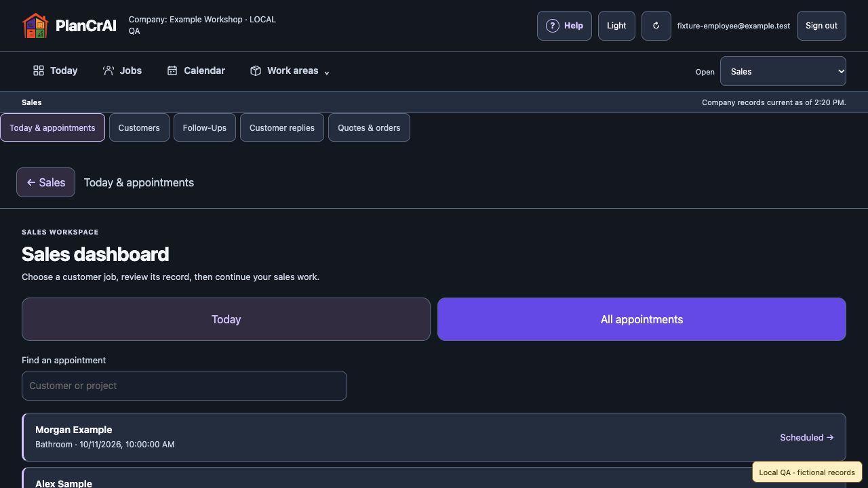Click the Help question mark icon
This screenshot has height=488, width=868.
coord(553,26)
